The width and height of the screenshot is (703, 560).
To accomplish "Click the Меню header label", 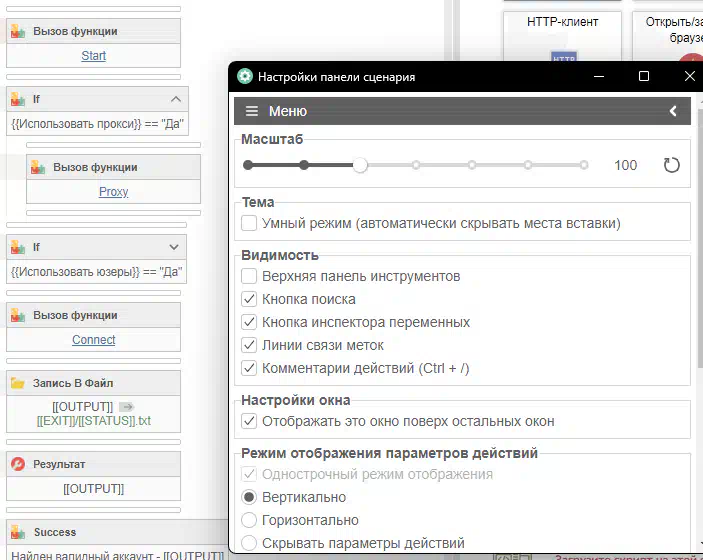I will click(x=288, y=111).
